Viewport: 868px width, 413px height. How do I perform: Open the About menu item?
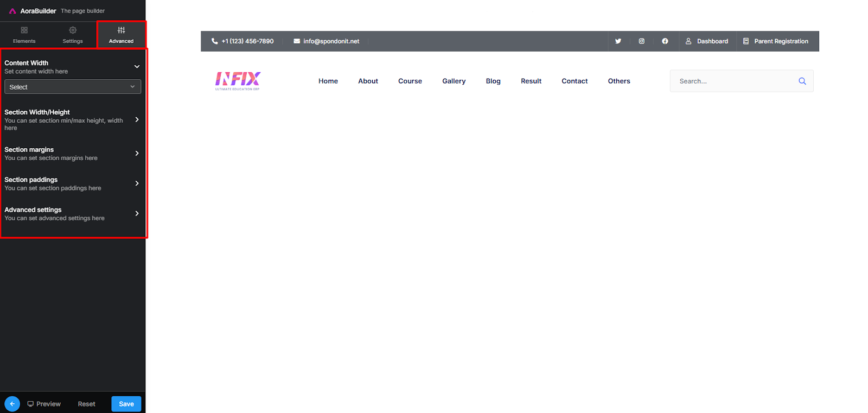368,81
